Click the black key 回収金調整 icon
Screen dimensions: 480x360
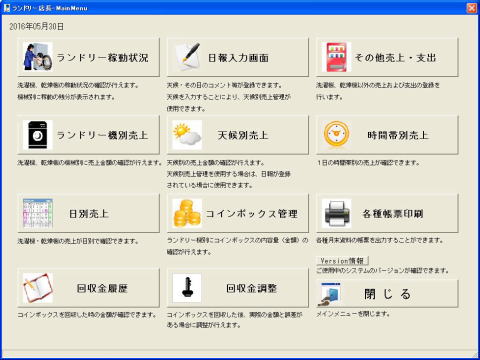pos(187,288)
